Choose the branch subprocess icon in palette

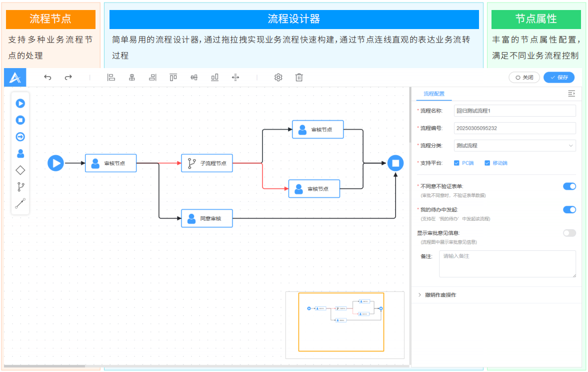(x=20, y=187)
